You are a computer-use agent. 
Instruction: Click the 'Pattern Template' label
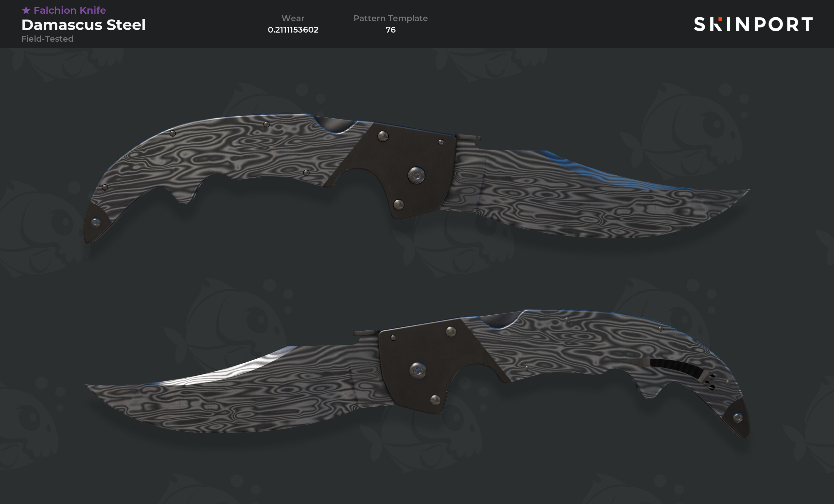pyautogui.click(x=391, y=18)
